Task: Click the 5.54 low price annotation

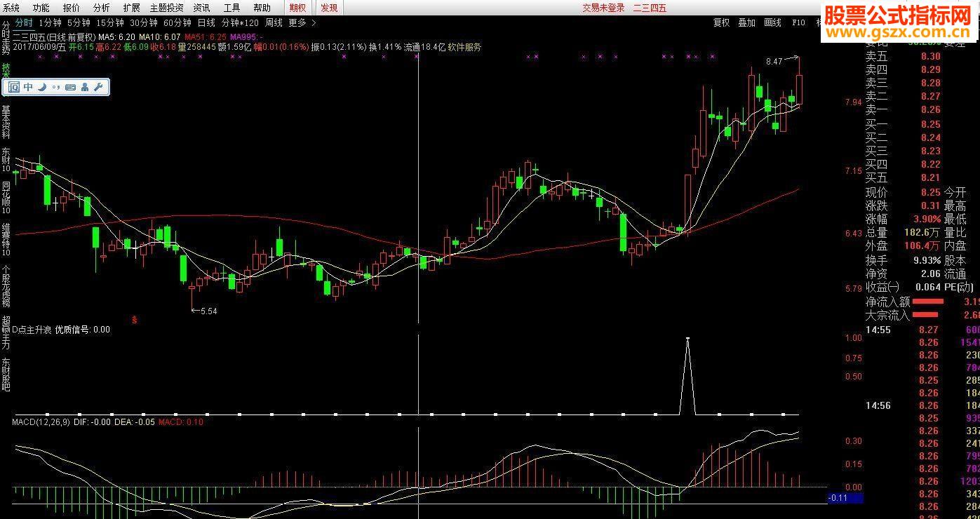Action: point(209,311)
